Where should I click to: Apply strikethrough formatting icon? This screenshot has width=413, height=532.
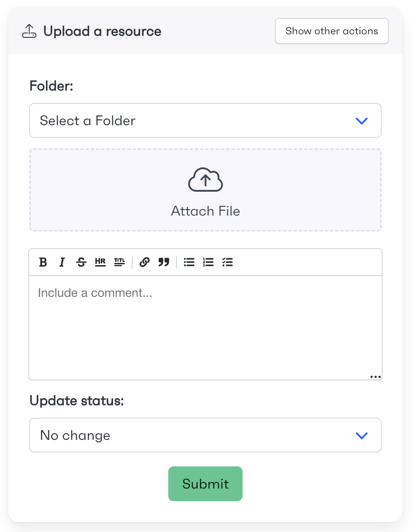tap(81, 262)
